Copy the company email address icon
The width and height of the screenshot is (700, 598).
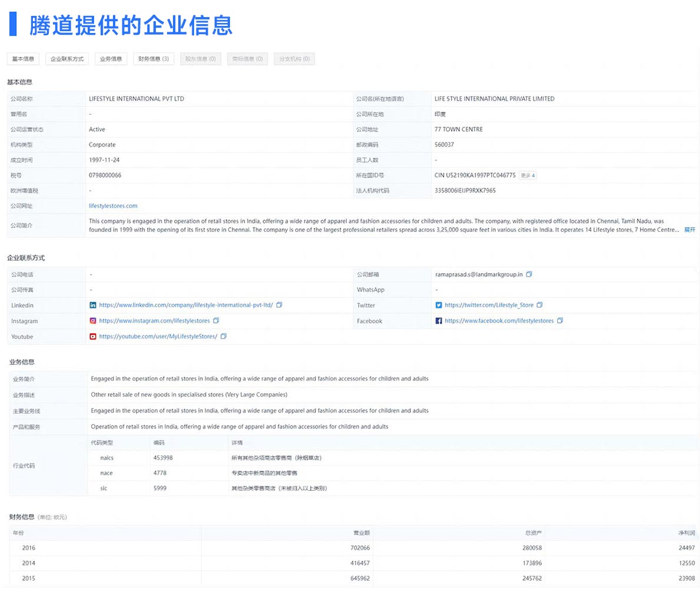click(x=529, y=274)
